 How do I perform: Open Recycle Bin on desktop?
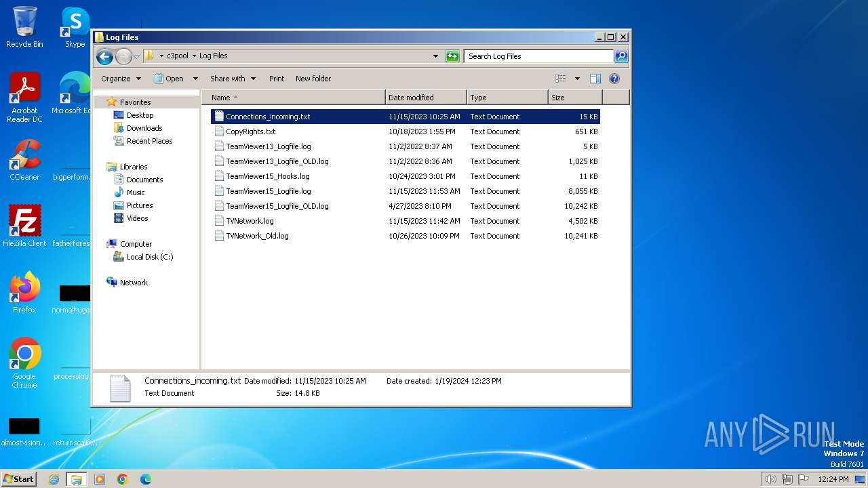(24, 27)
